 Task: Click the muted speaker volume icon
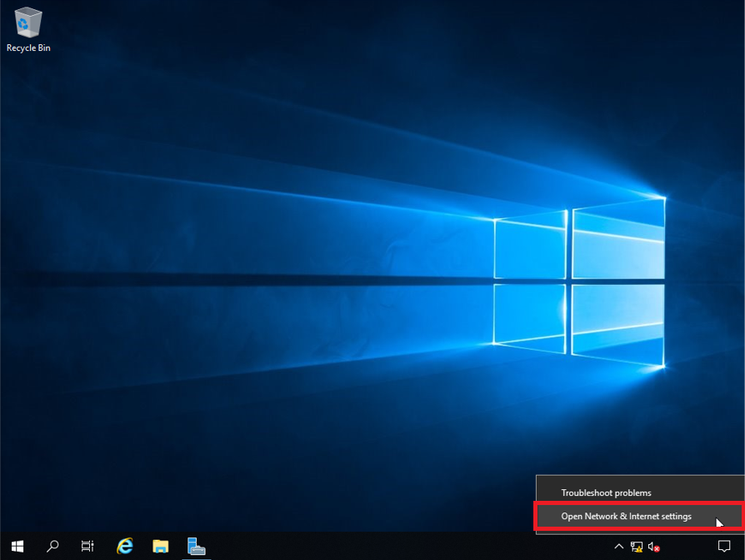[654, 547]
